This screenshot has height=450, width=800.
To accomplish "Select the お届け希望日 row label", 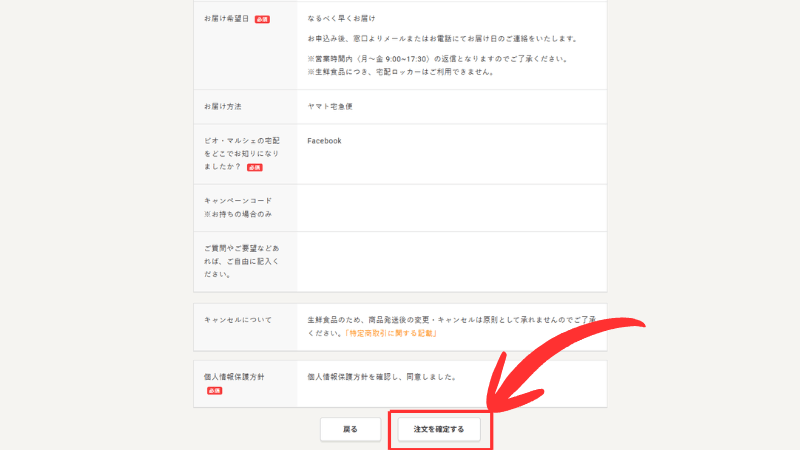I will 226,19.
